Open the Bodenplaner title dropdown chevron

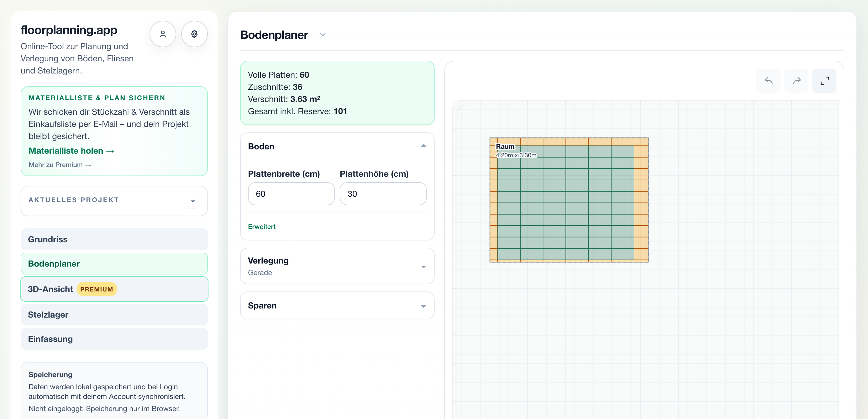pyautogui.click(x=322, y=35)
